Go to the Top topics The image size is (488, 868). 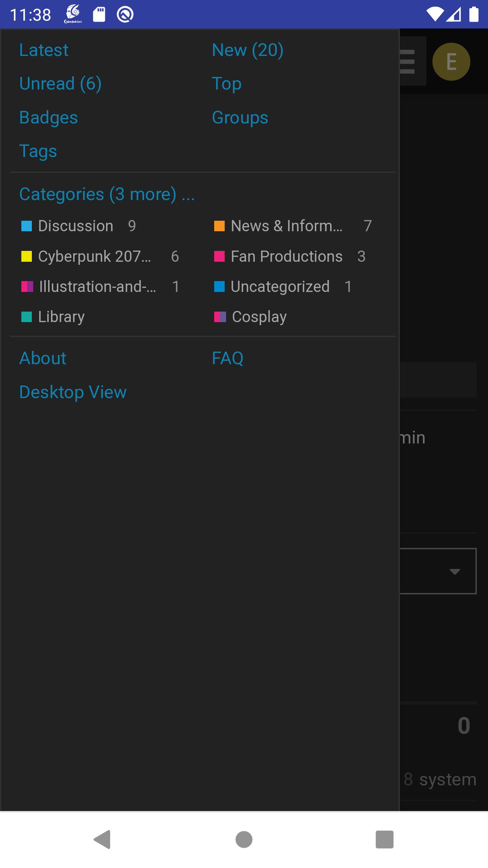click(226, 84)
